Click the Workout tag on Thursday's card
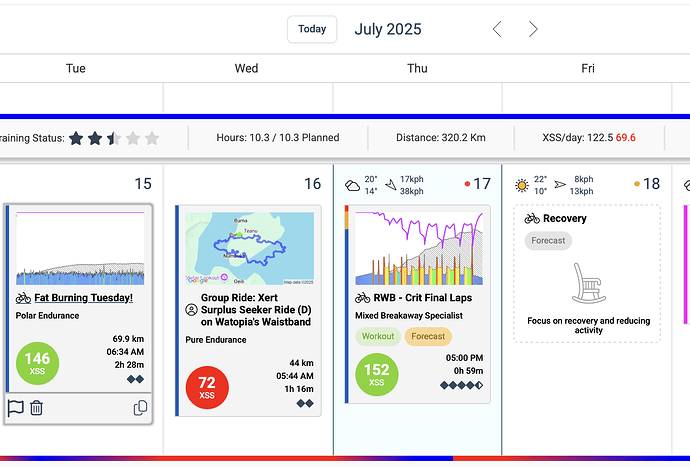Screen dimensions: 690x467 378,336
